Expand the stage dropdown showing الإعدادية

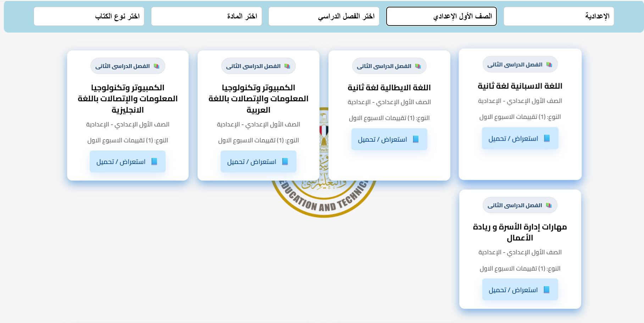pyautogui.click(x=559, y=16)
